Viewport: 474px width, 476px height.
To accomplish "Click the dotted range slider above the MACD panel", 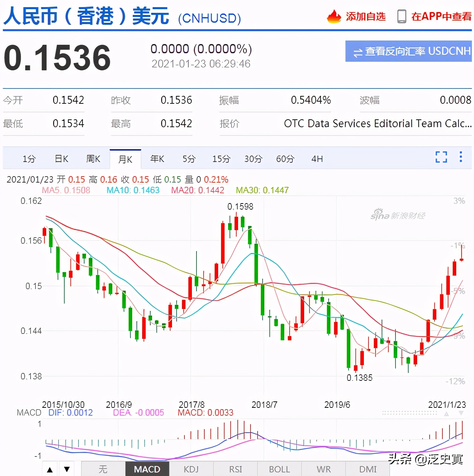I will tap(409, 413).
